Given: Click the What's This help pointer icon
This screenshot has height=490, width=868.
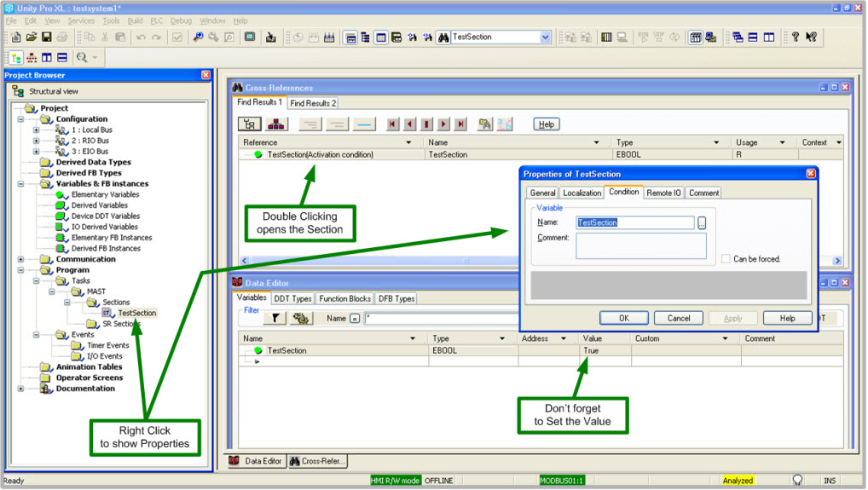Looking at the screenshot, I should point(811,37).
